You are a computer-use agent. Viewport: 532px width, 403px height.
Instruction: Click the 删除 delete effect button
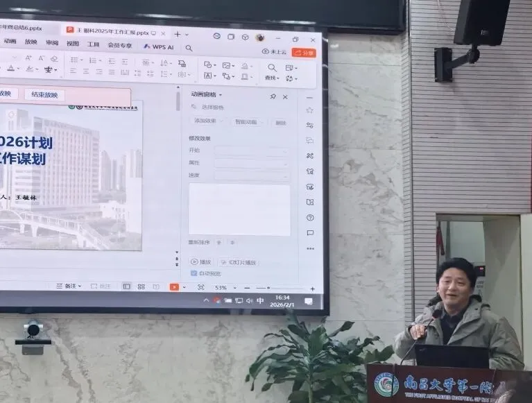pos(281,123)
